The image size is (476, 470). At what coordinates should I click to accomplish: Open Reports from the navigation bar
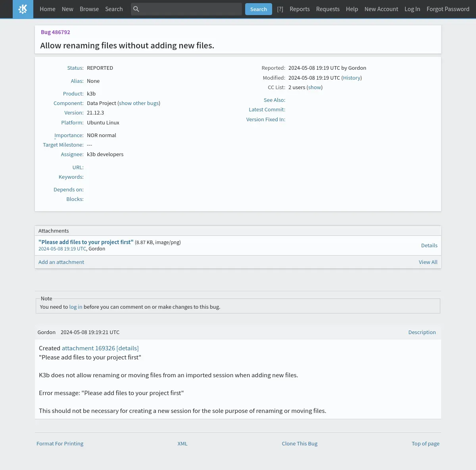coord(299,9)
